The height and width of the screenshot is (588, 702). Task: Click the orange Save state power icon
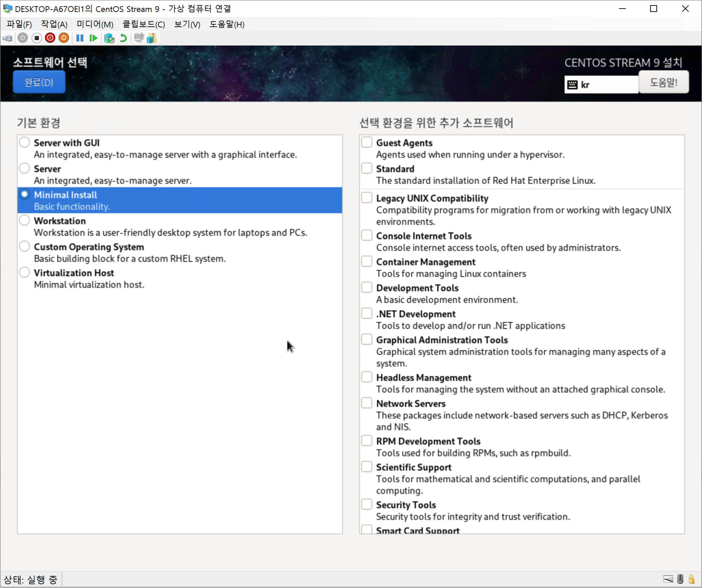pos(64,38)
